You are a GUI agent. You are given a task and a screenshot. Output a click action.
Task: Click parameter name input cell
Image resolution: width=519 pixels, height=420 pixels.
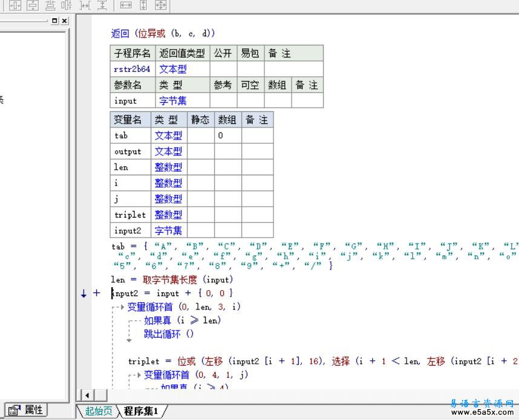pyautogui.click(x=132, y=100)
